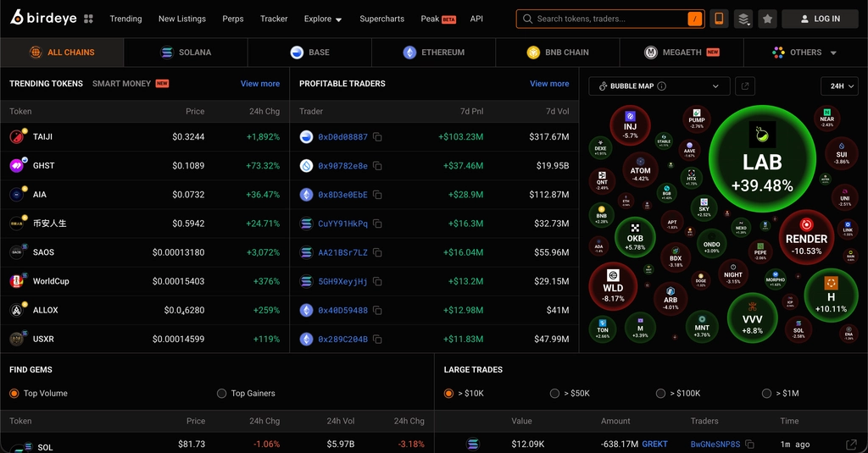The image size is (868, 453).
Task: Click the slash shortcut icon in search bar
Action: pyautogui.click(x=695, y=19)
